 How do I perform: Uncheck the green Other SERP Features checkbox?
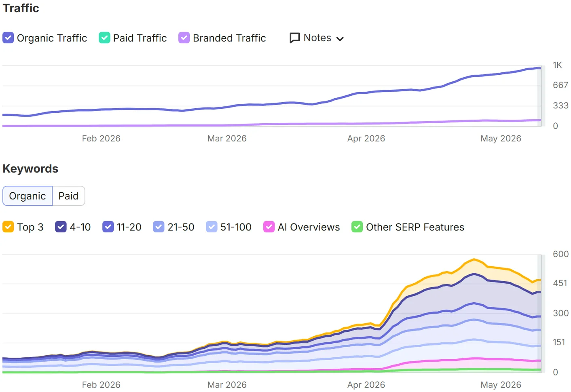(357, 227)
